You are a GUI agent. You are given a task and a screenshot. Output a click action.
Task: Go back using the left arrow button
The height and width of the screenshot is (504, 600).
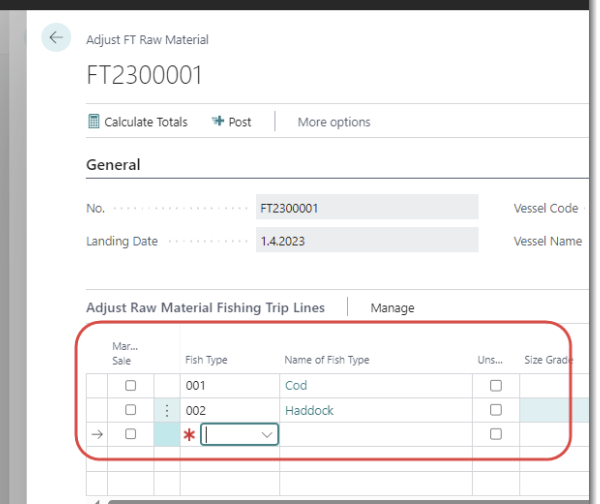tap(55, 38)
